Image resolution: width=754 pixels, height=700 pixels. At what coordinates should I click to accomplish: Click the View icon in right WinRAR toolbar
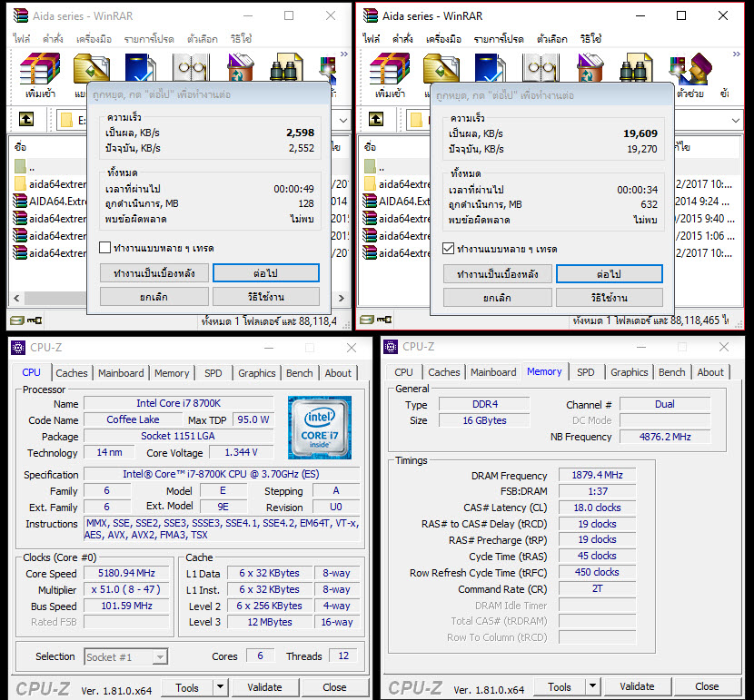(541, 67)
